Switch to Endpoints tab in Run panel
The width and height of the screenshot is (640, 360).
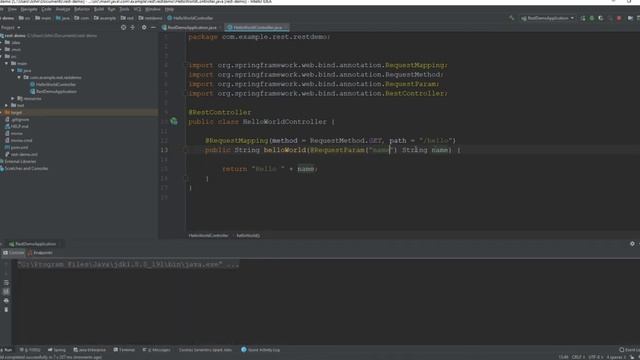(x=40, y=253)
